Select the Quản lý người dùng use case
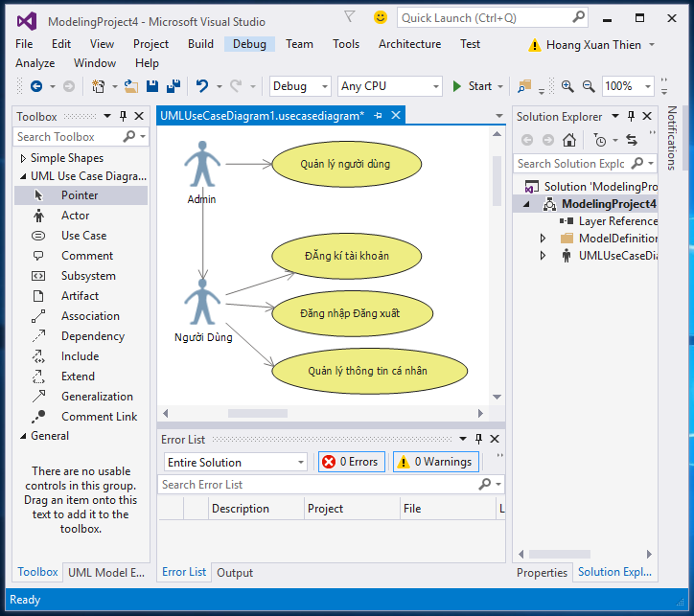Screen dimensions: 694x616 click(347, 164)
